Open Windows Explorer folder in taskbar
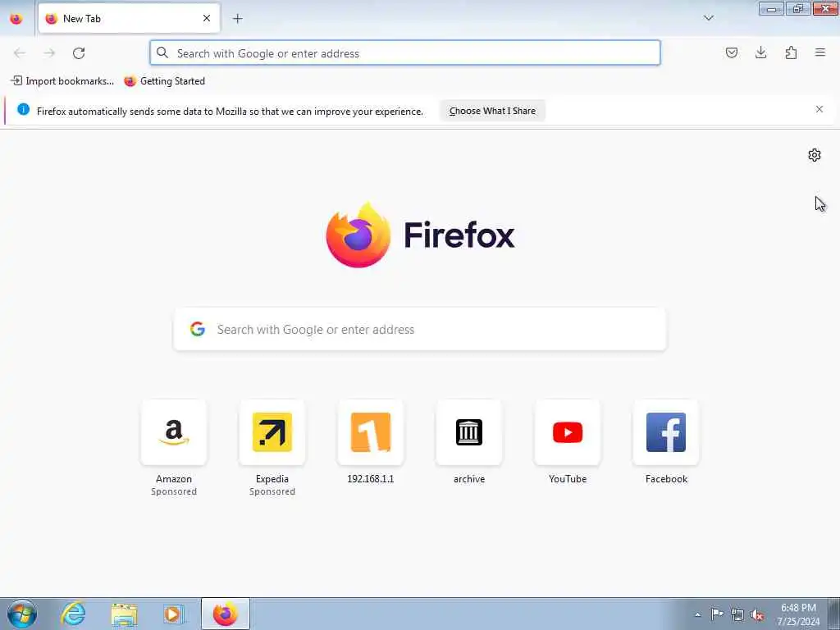Screen dimensions: 840x630 pos(125,614)
